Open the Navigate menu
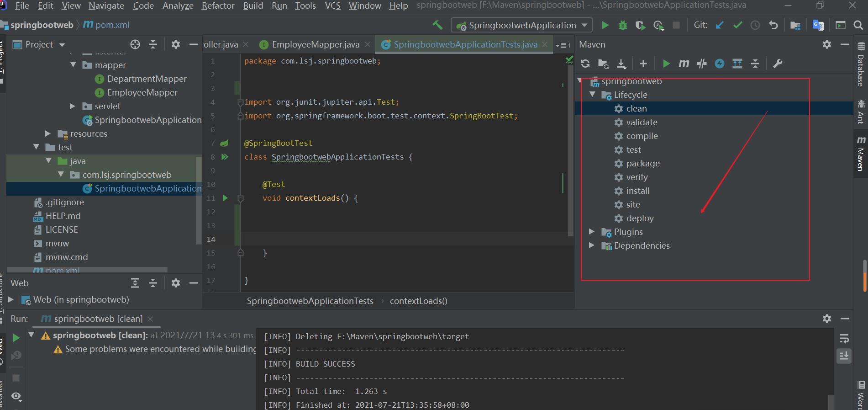Viewport: 868px width, 410px height. coord(106,5)
